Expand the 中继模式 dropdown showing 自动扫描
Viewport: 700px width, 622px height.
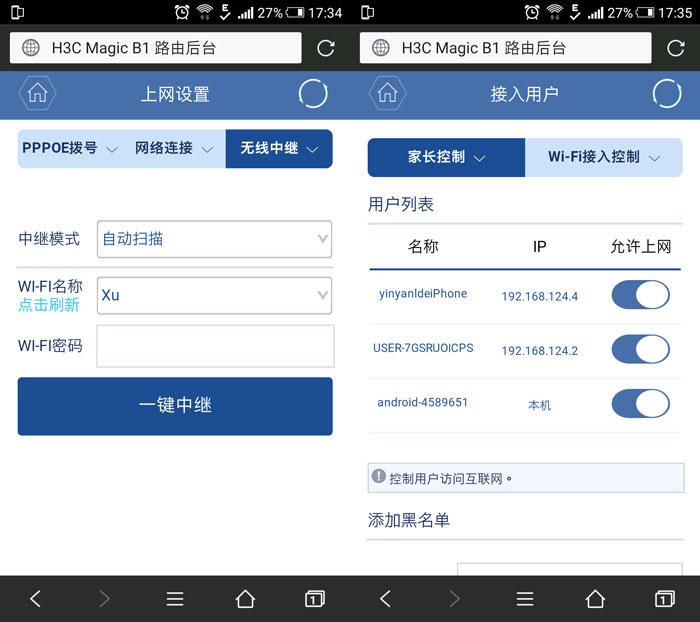[214, 239]
